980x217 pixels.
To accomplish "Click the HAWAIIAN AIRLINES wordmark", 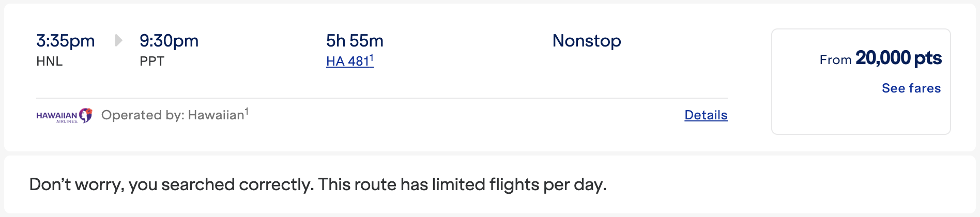I will [x=57, y=117].
